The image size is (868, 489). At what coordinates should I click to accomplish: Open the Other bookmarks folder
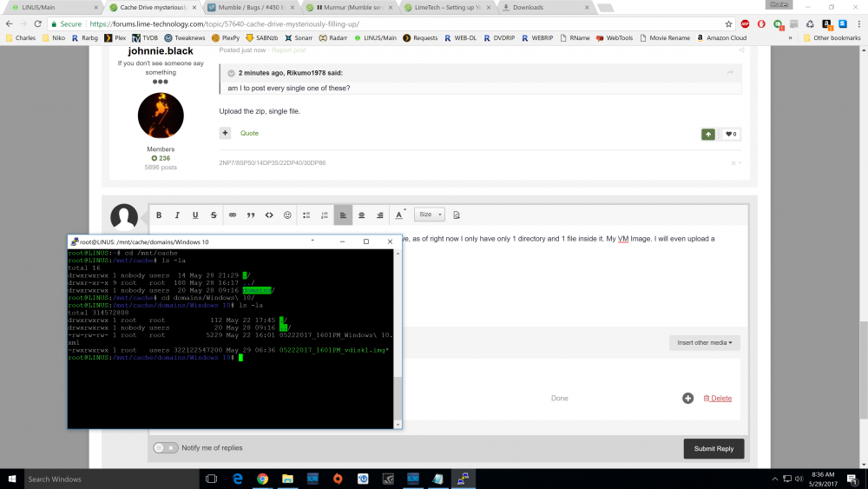[832, 37]
